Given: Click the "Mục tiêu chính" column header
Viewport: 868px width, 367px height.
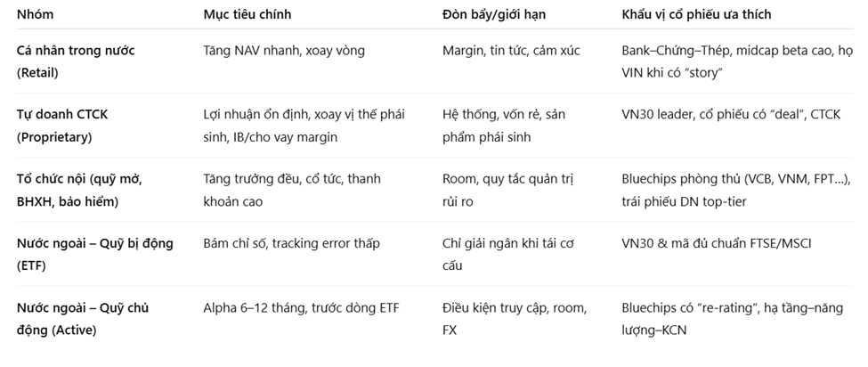Looking at the screenshot, I should click(247, 14).
